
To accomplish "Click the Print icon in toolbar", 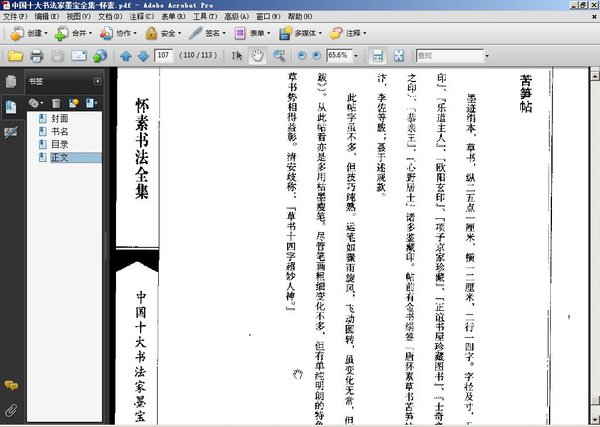I will [36, 55].
